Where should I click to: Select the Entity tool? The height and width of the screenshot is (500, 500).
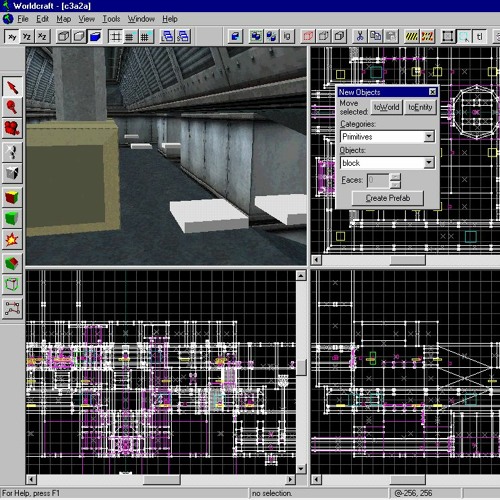[x=12, y=152]
